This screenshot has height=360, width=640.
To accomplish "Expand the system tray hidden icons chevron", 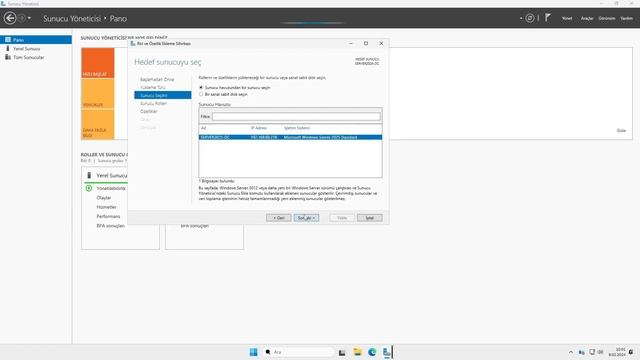I will tap(571, 352).
